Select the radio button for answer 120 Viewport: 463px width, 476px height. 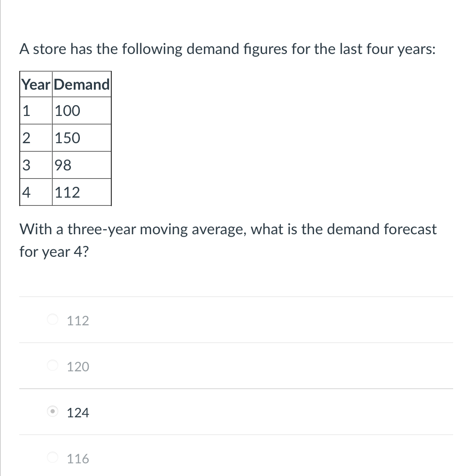coord(52,367)
